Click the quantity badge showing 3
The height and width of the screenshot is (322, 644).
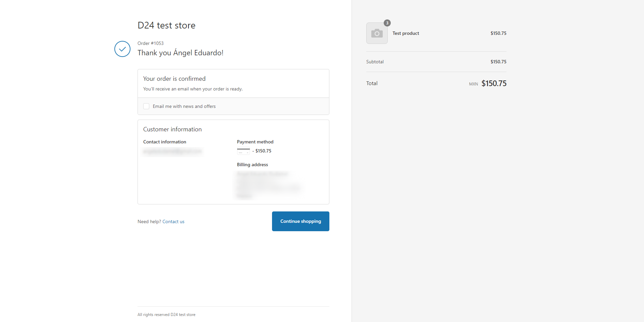click(387, 23)
